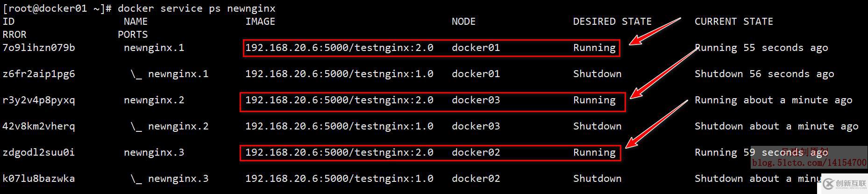Select the child entry \_ newnginx.2
This screenshot has width=868, height=194.
[169, 126]
